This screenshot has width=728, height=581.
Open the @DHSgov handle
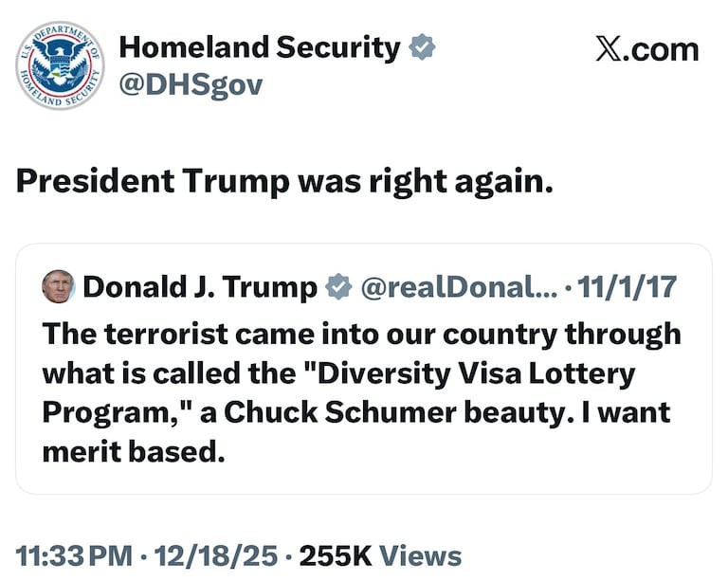point(190,85)
